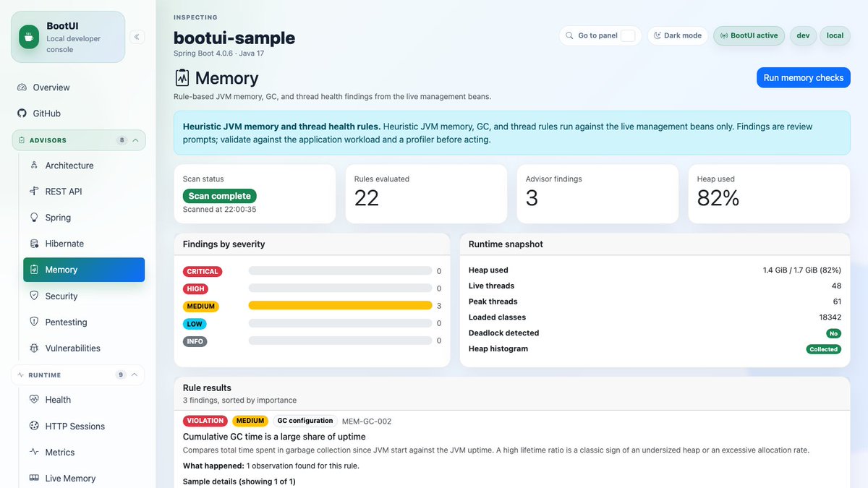Image resolution: width=868 pixels, height=488 pixels.
Task: Collapse the ADVISORS section chevron
Action: point(135,140)
